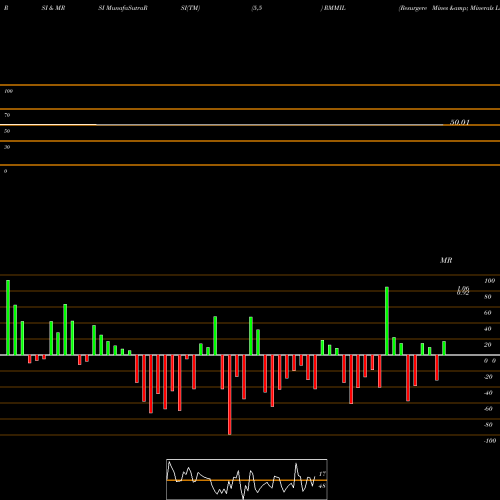The width and height of the screenshot is (500, 500).
Task: Click the -40 label on histogram axis
Action: click(x=488, y=393)
